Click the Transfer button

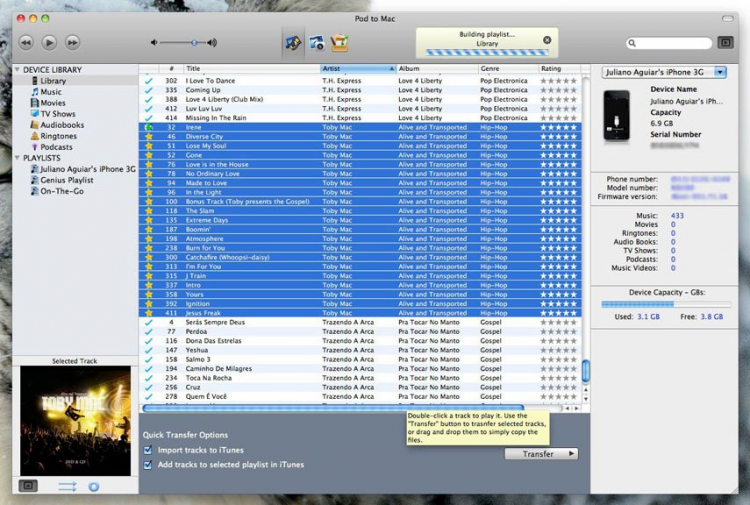541,454
